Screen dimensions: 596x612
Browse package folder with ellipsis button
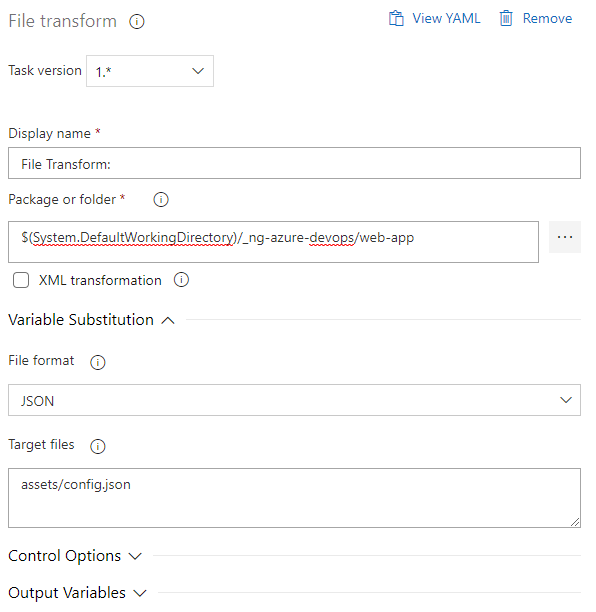[565, 237]
